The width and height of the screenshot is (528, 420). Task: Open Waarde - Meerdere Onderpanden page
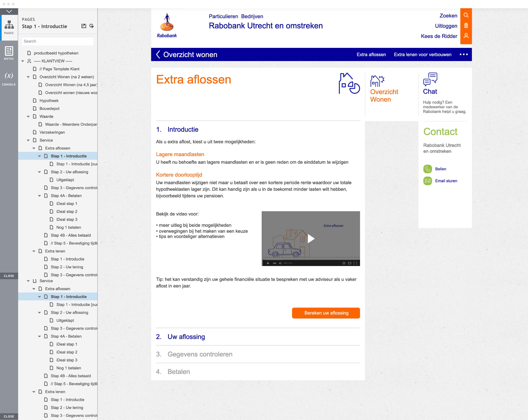pyautogui.click(x=71, y=124)
